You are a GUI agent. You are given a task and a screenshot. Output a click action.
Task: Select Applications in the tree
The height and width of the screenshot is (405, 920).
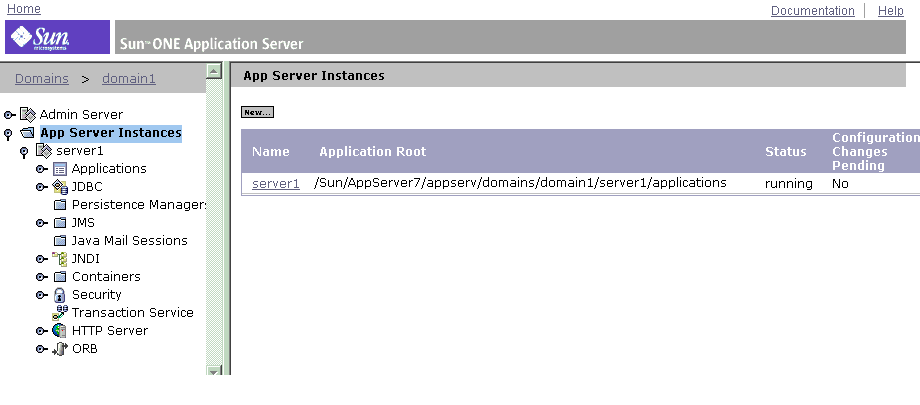[109, 169]
